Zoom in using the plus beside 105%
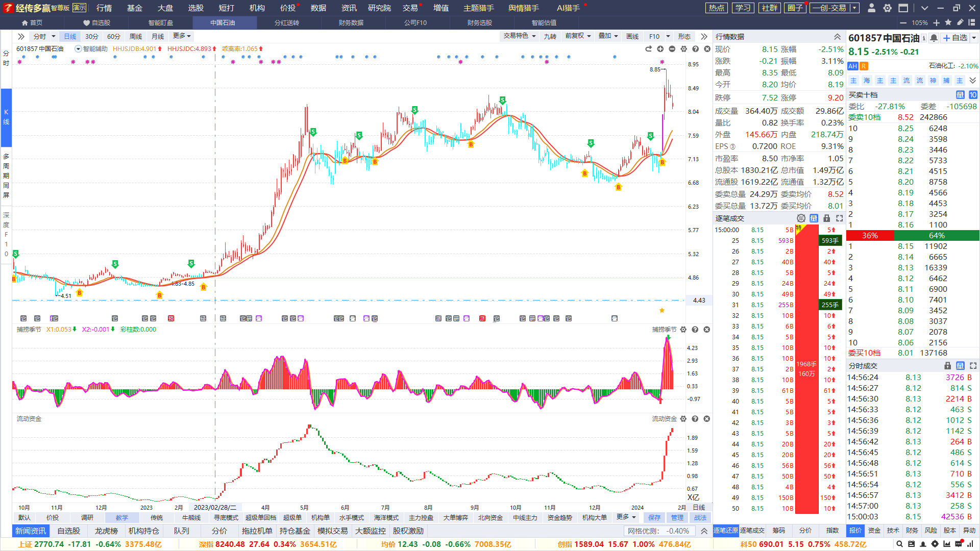 tap(936, 23)
